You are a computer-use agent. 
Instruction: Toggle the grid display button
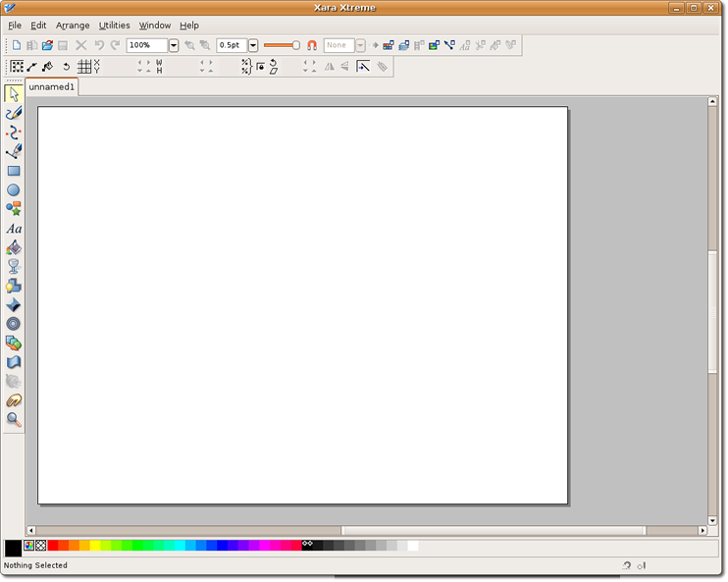click(84, 67)
